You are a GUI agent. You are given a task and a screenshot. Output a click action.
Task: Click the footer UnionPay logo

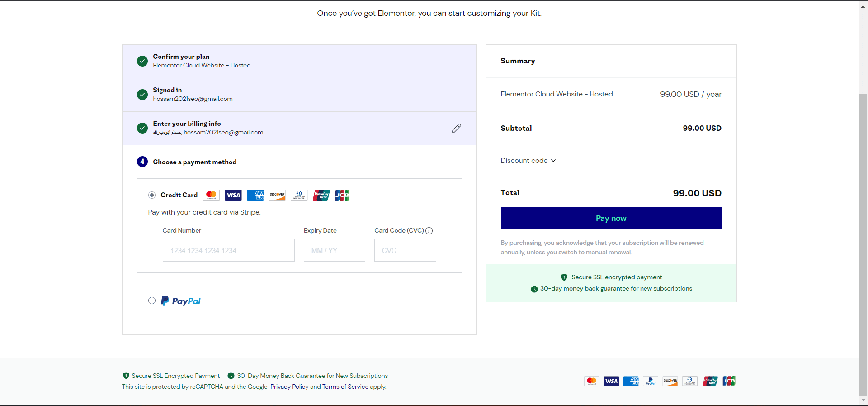coord(710,381)
